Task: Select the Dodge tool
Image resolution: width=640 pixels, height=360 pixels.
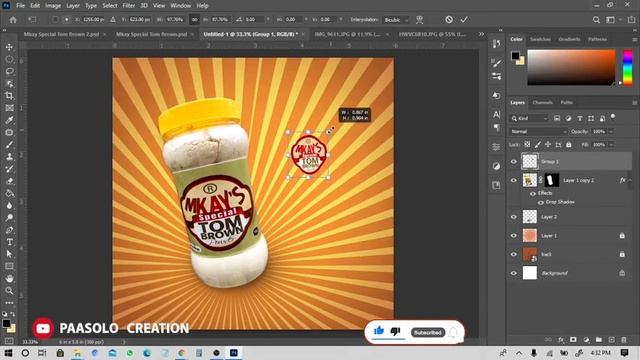Action: click(x=9, y=218)
